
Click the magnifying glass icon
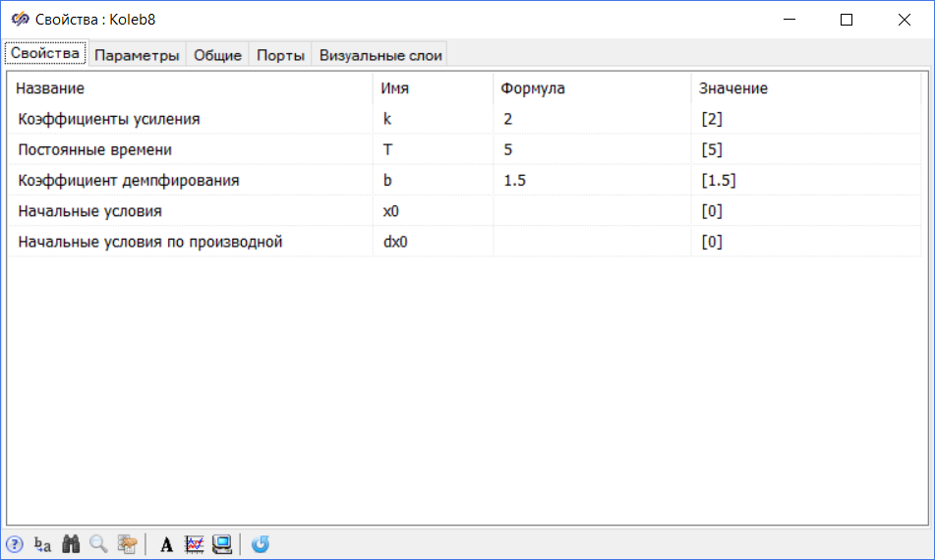tap(98, 543)
